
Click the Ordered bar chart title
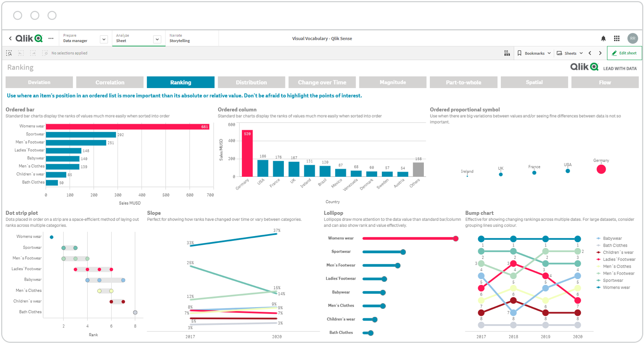click(x=20, y=109)
